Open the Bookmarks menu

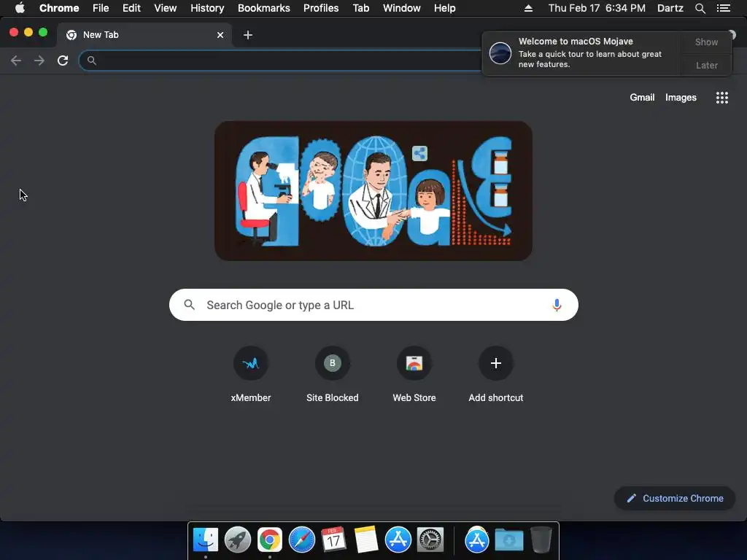(264, 8)
